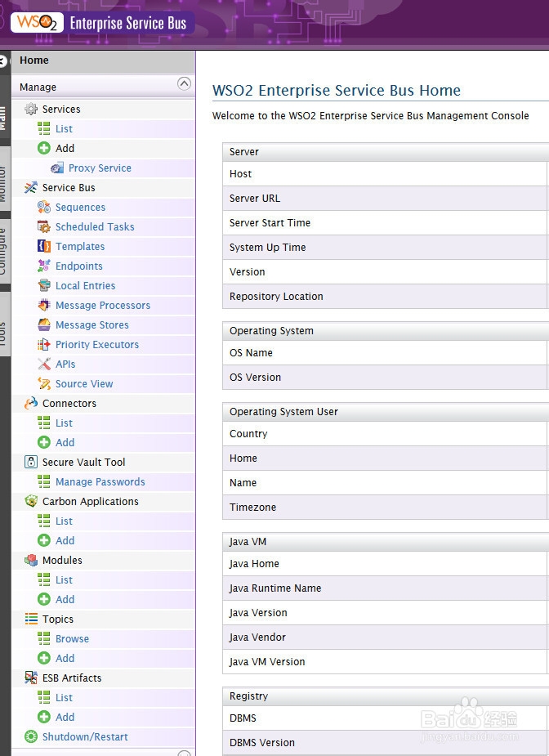Open the ESB Artifacts List link
The width and height of the screenshot is (549, 756).
pos(64,698)
